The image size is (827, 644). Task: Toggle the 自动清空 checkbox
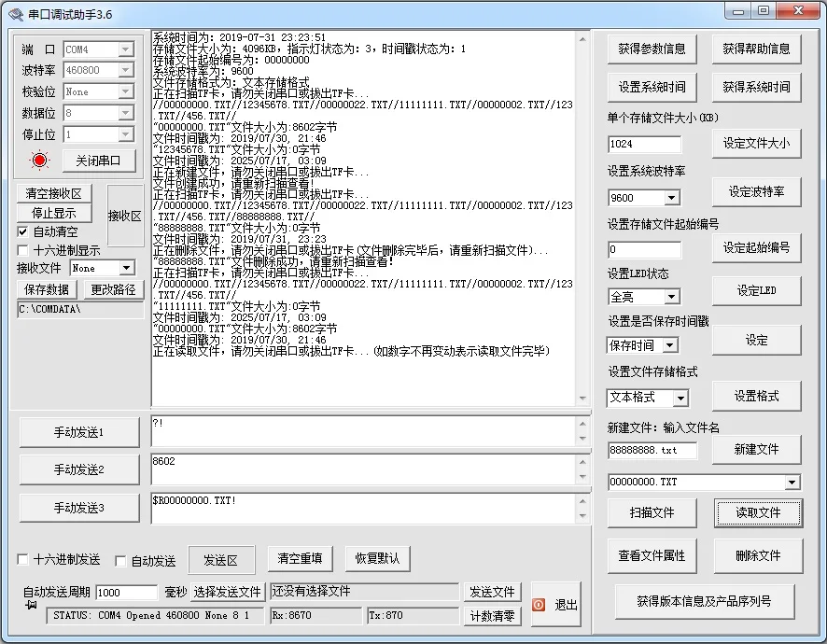[x=22, y=231]
